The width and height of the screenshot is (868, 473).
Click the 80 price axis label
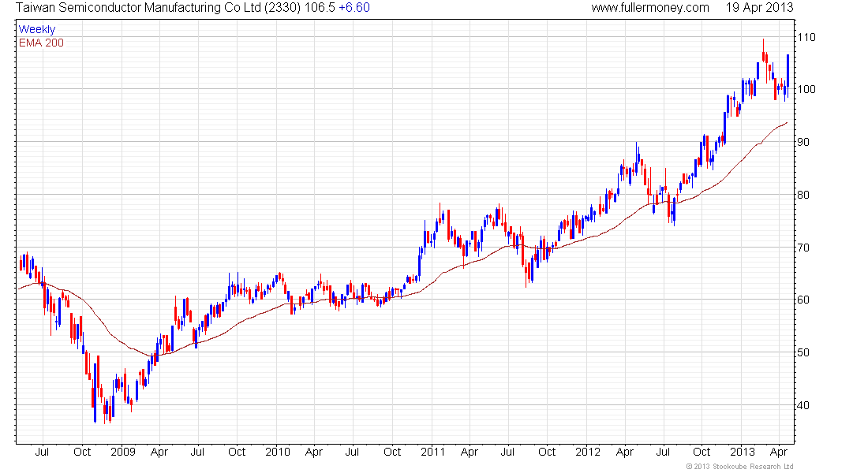(x=803, y=195)
